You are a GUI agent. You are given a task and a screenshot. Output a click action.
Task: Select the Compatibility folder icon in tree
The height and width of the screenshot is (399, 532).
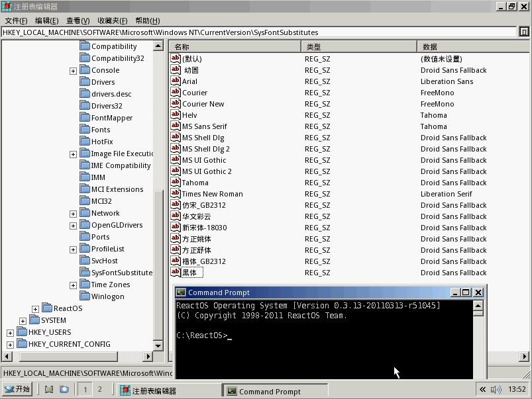pos(85,46)
